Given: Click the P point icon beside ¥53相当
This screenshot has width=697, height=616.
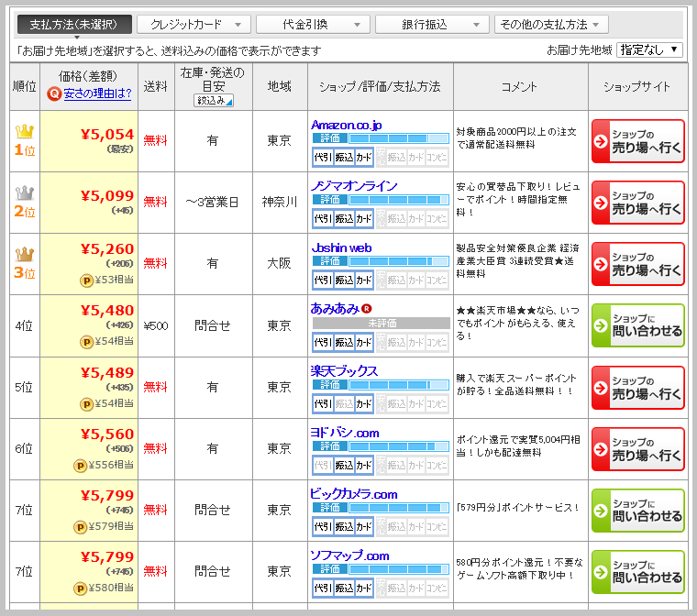Looking at the screenshot, I should 86,280.
